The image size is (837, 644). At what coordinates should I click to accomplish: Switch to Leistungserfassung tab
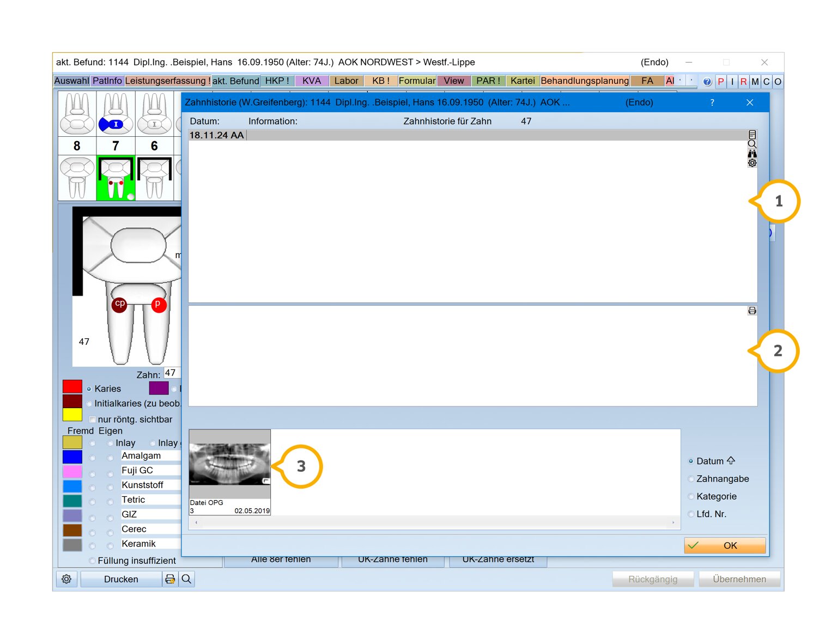click(168, 81)
